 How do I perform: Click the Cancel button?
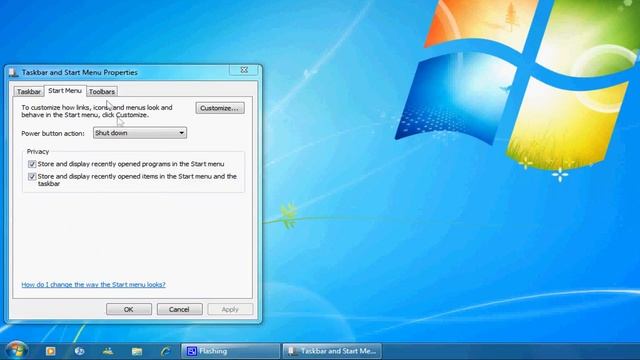coord(179,309)
